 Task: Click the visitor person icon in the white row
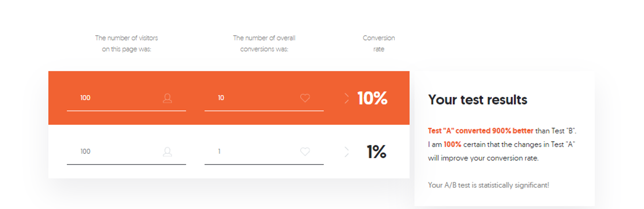coord(167,152)
